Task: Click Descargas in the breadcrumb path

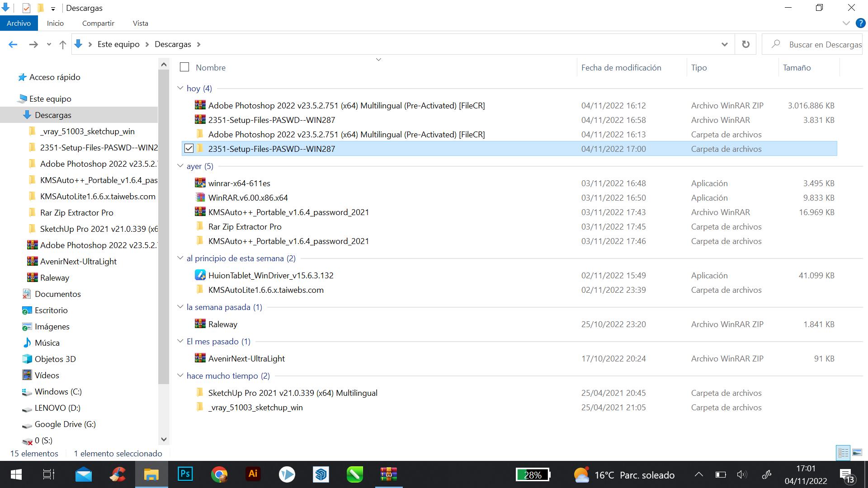Action: pyautogui.click(x=173, y=44)
